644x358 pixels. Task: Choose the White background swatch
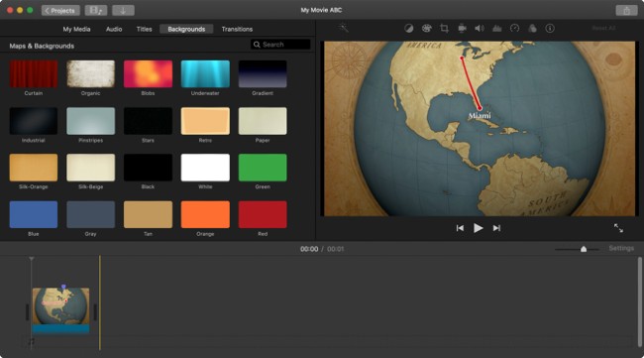pyautogui.click(x=205, y=168)
